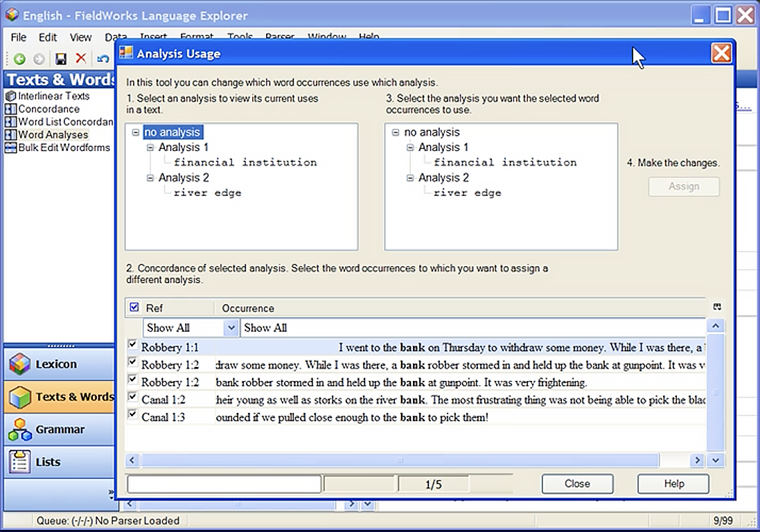Screen dimensions: 760x532
Task: Open the View menu
Action: point(80,37)
